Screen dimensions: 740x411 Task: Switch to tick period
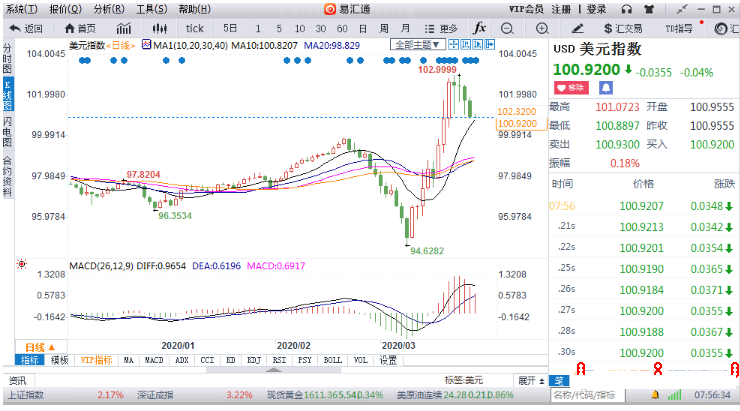tap(194, 29)
